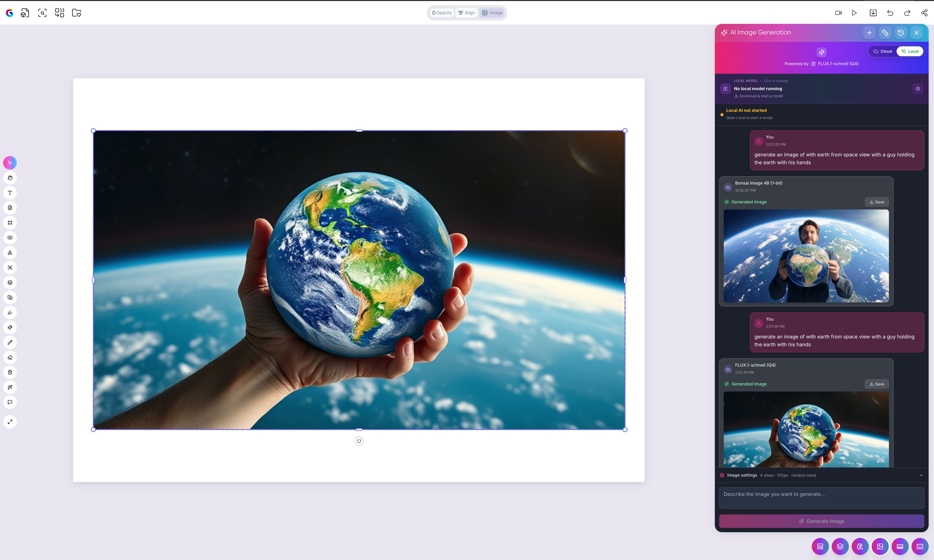The width and height of the screenshot is (934, 560).
Task: Open the shapes tool
Action: coord(10,253)
